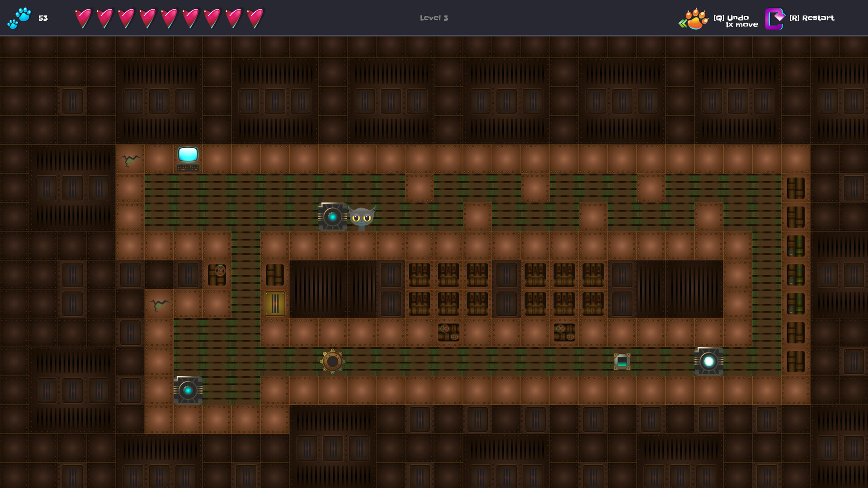
Task: Click the blue paw prints moves icon
Action: 19,18
